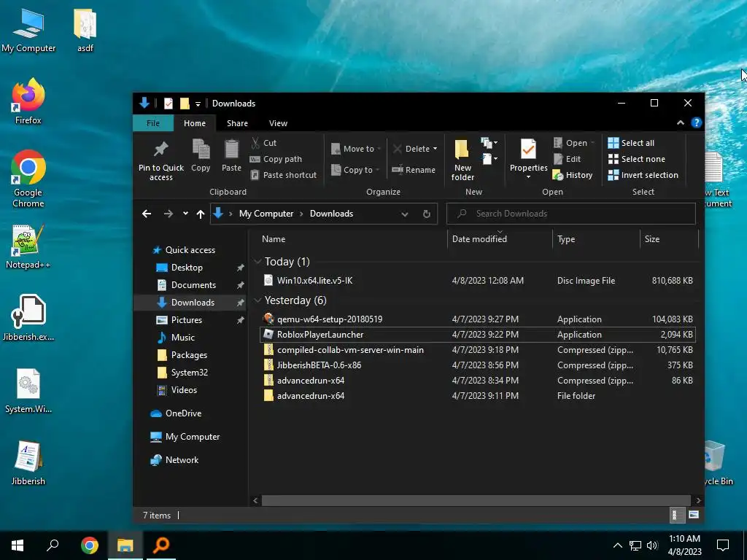This screenshot has height=560, width=747.
Task: Open the File menu
Action: [153, 122]
